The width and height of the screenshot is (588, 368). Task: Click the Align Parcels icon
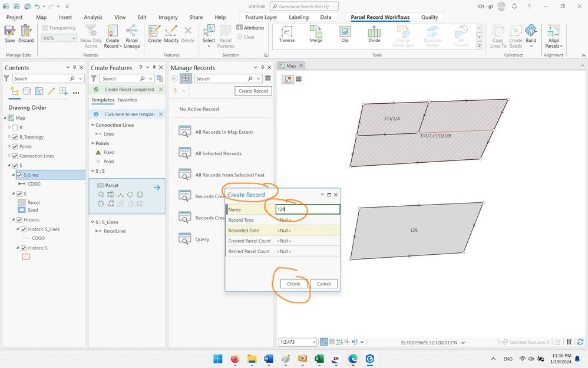click(x=553, y=31)
